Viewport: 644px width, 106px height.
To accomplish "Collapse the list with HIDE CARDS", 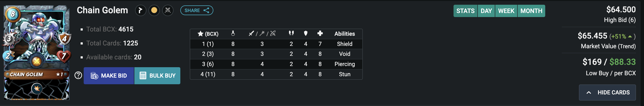I will point(607,93).
